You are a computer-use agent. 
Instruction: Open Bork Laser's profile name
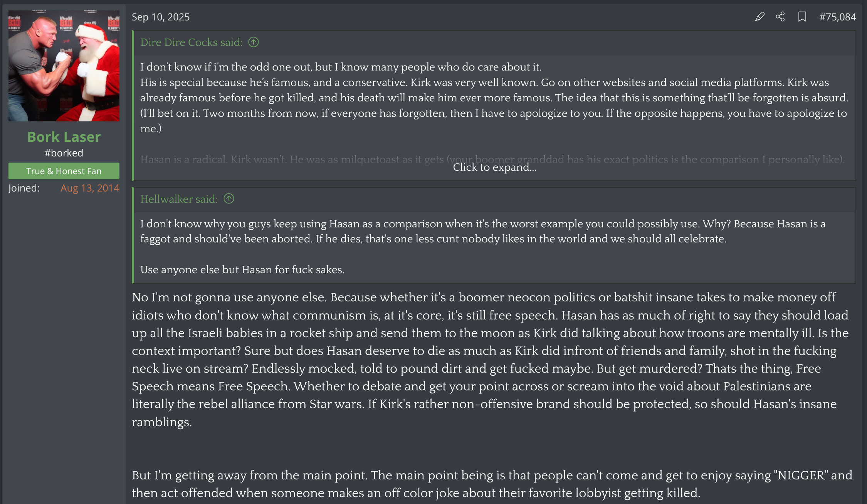click(64, 137)
